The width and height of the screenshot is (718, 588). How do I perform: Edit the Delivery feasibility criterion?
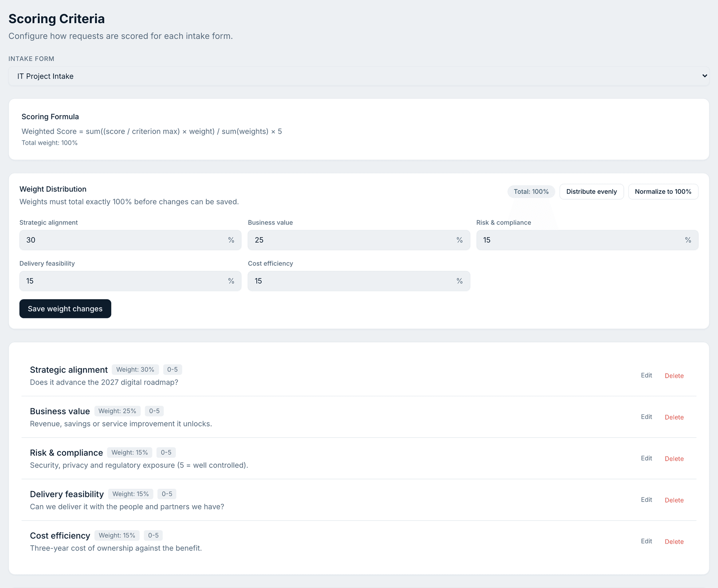point(646,500)
